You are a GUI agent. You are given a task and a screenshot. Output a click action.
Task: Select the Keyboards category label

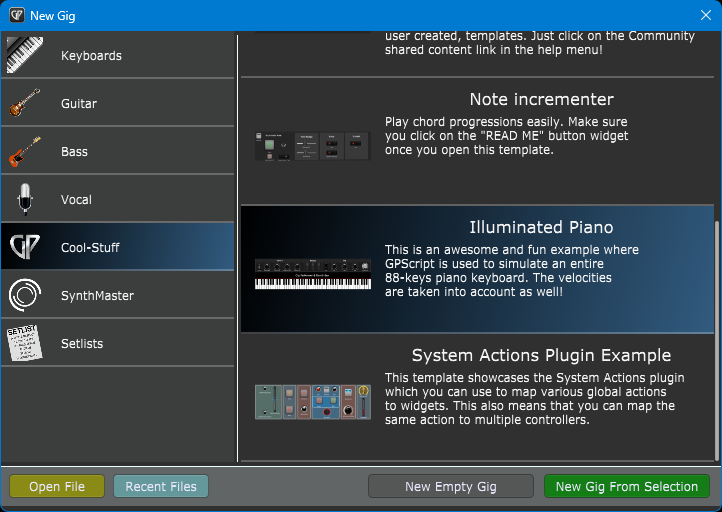point(91,56)
